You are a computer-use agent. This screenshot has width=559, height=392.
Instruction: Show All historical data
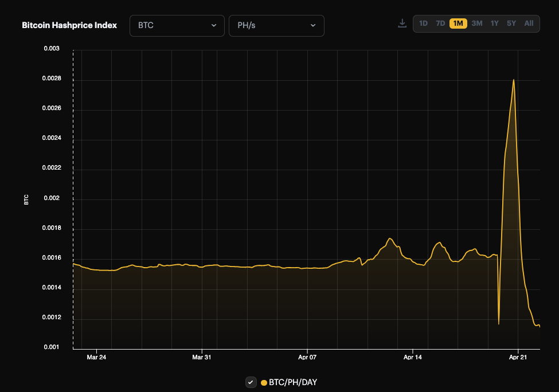[528, 23]
